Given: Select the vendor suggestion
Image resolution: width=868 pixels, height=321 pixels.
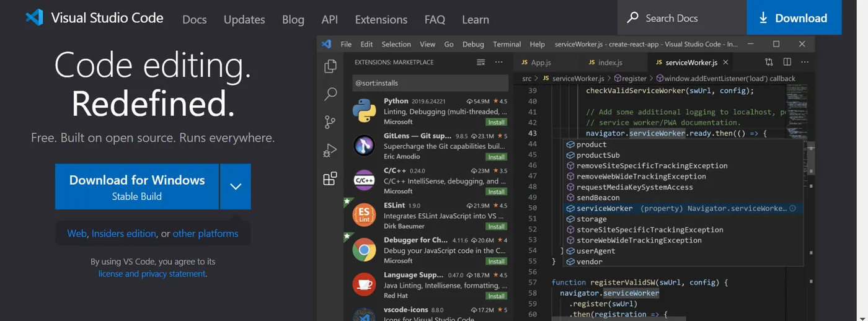Looking at the screenshot, I should coord(683,262).
